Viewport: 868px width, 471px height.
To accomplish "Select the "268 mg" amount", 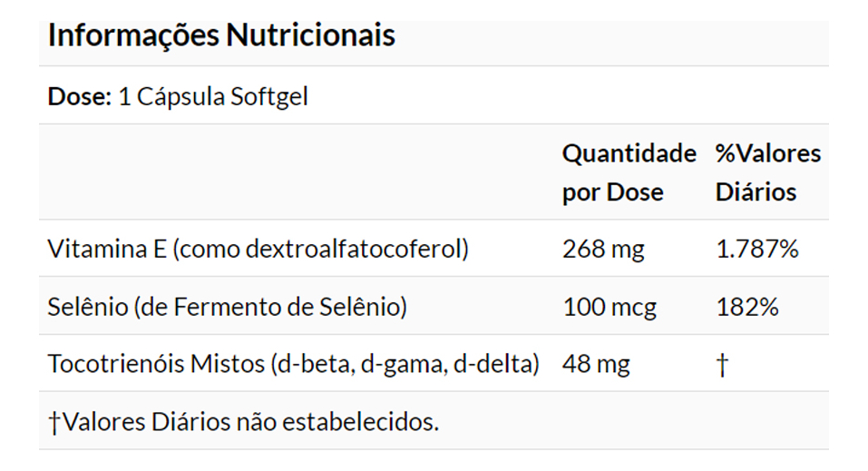I will point(603,249).
